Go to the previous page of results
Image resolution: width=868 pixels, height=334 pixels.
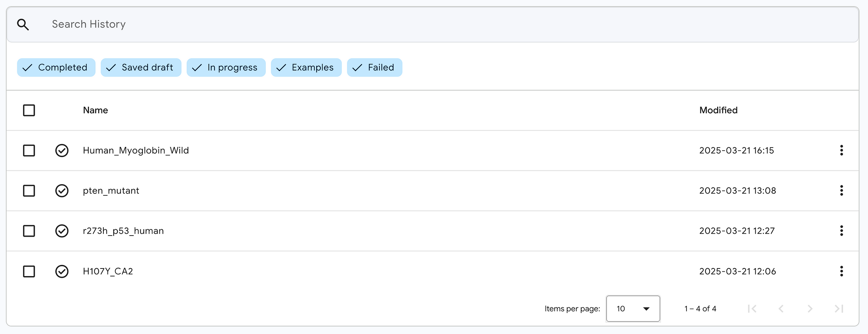[781, 309]
